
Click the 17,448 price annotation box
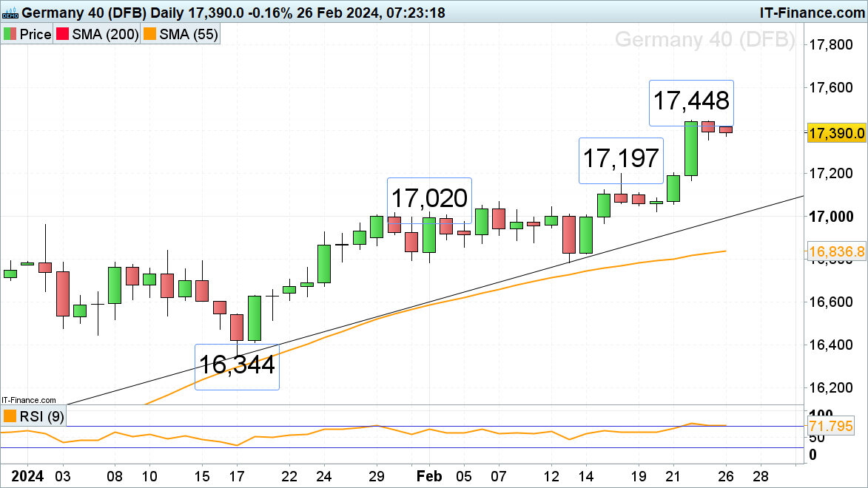(691, 101)
